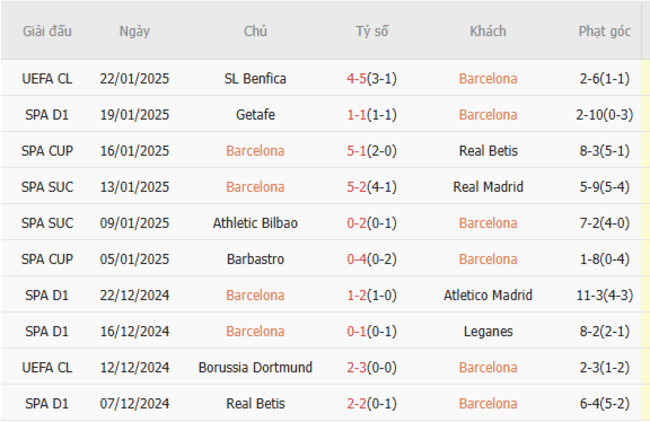Click the Phạt góc column header
650x422 pixels.
(604, 31)
